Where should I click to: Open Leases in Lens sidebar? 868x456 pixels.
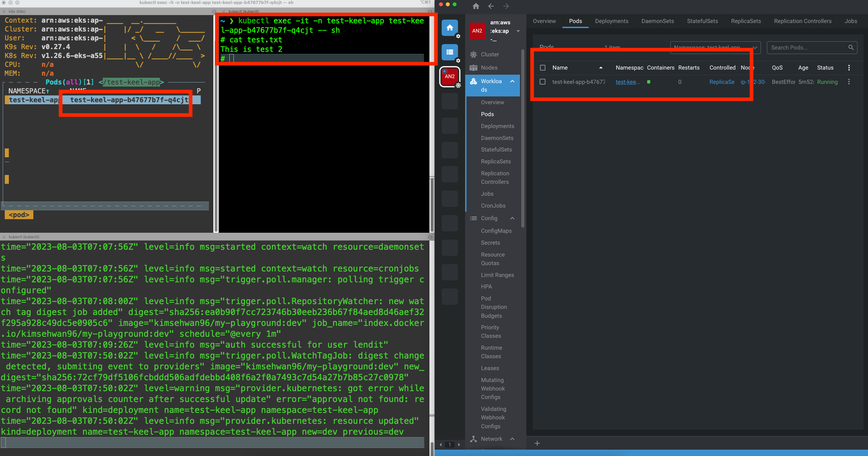pos(490,368)
